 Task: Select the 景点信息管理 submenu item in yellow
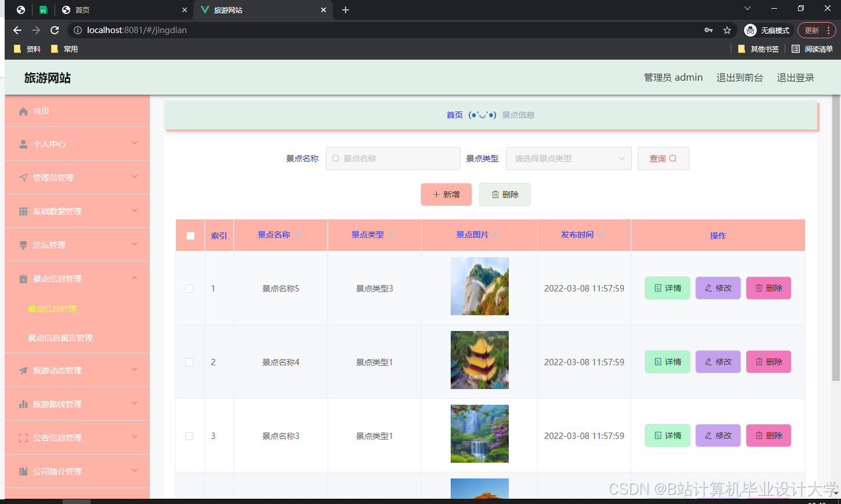[x=53, y=309]
